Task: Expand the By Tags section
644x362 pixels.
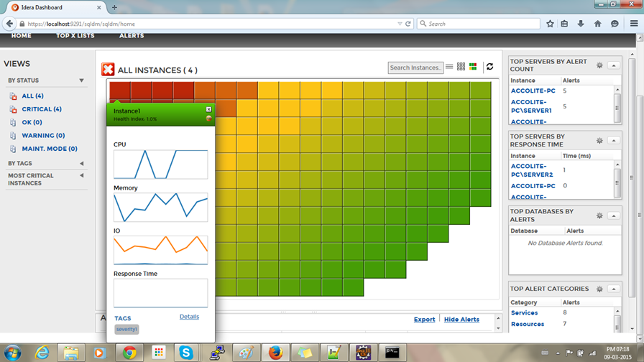Action: pos(81,163)
